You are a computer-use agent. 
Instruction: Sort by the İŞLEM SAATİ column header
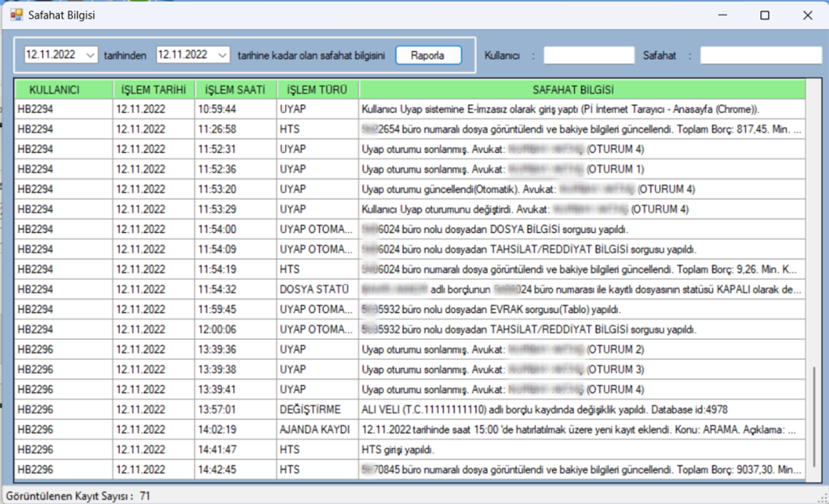point(235,90)
